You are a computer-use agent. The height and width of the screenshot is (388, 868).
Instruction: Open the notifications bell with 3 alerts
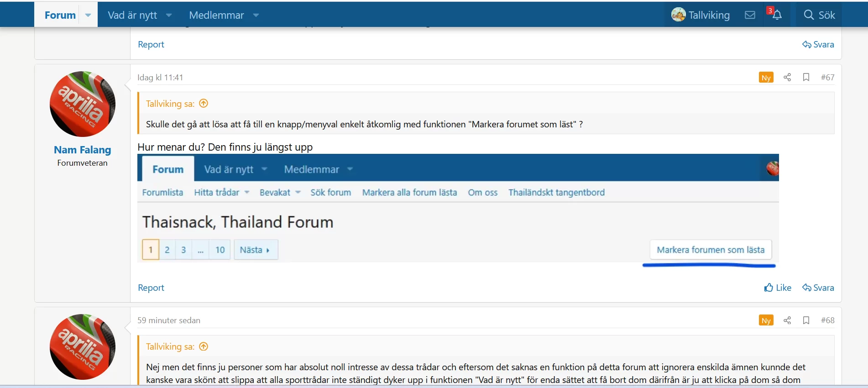777,15
